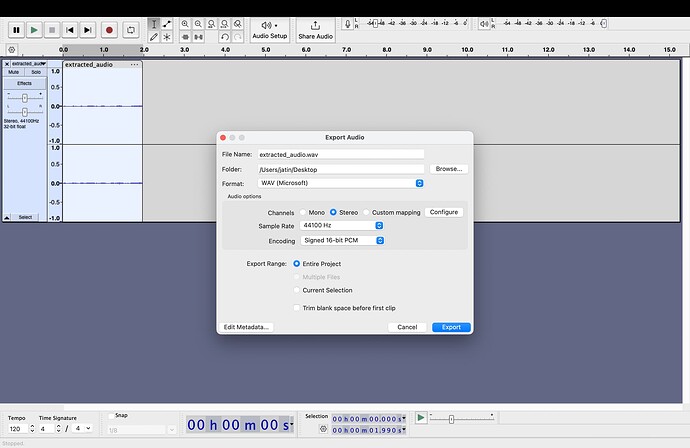Enable the Snap checkbox
Viewport: 690px width, 448px height.
point(111,415)
